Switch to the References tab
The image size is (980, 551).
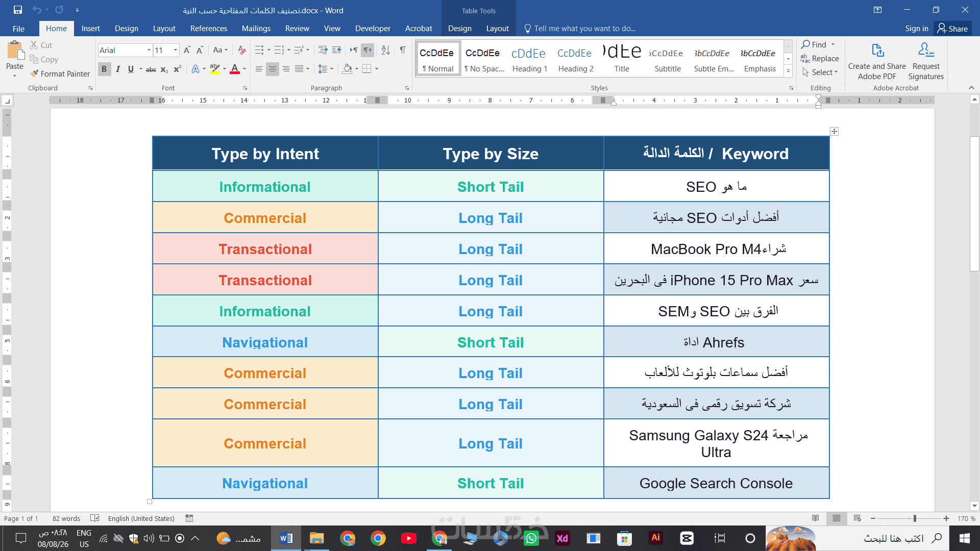click(x=209, y=29)
